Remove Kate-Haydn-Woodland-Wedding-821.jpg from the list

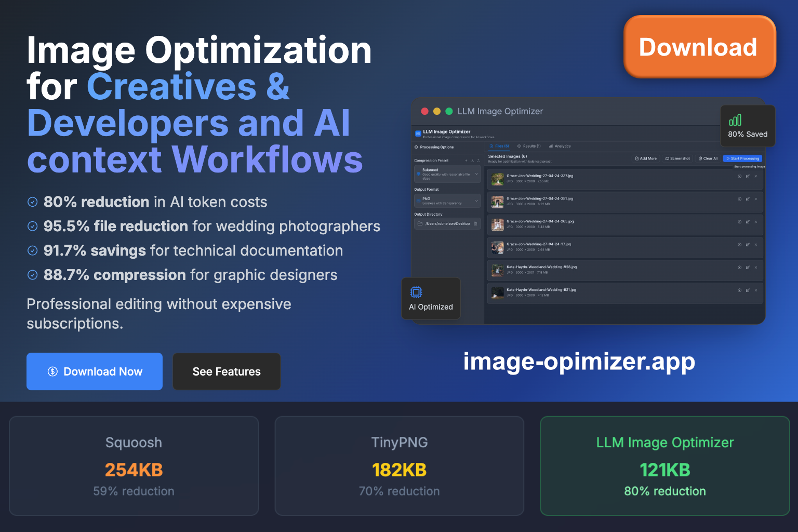click(x=756, y=290)
